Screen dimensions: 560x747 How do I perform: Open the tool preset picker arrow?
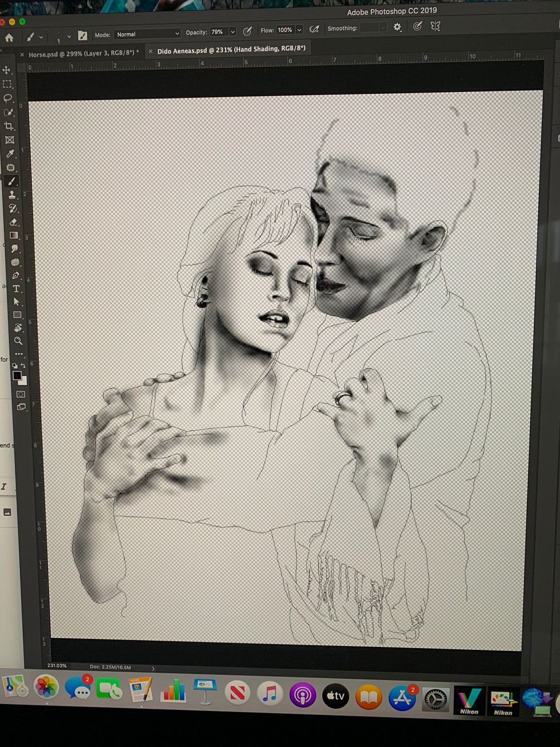click(x=41, y=37)
